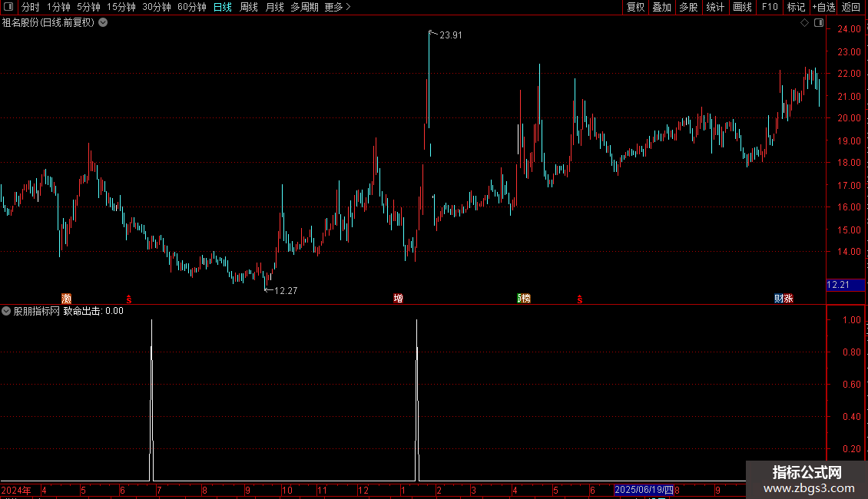Select the 1分钟 period tab
The height and width of the screenshot is (499, 868).
click(58, 7)
